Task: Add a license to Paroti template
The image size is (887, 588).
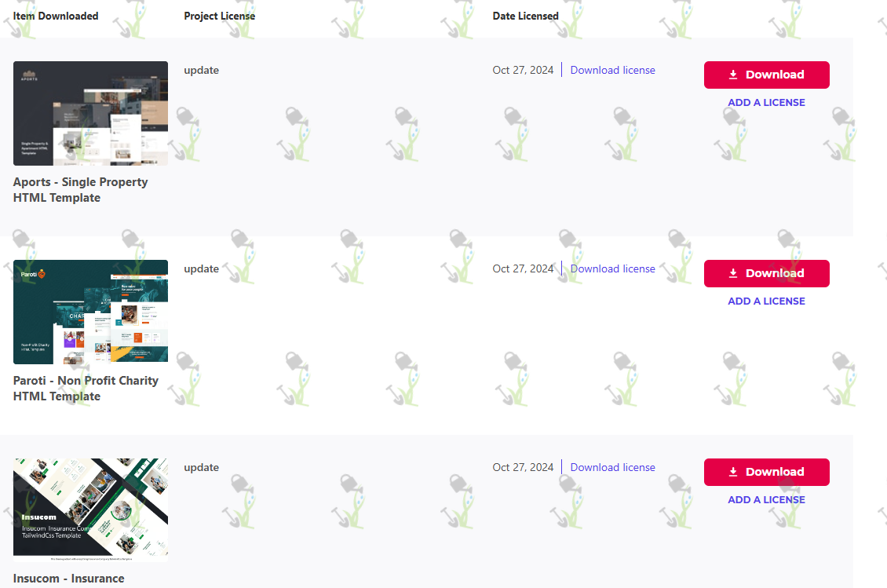Action: (766, 301)
